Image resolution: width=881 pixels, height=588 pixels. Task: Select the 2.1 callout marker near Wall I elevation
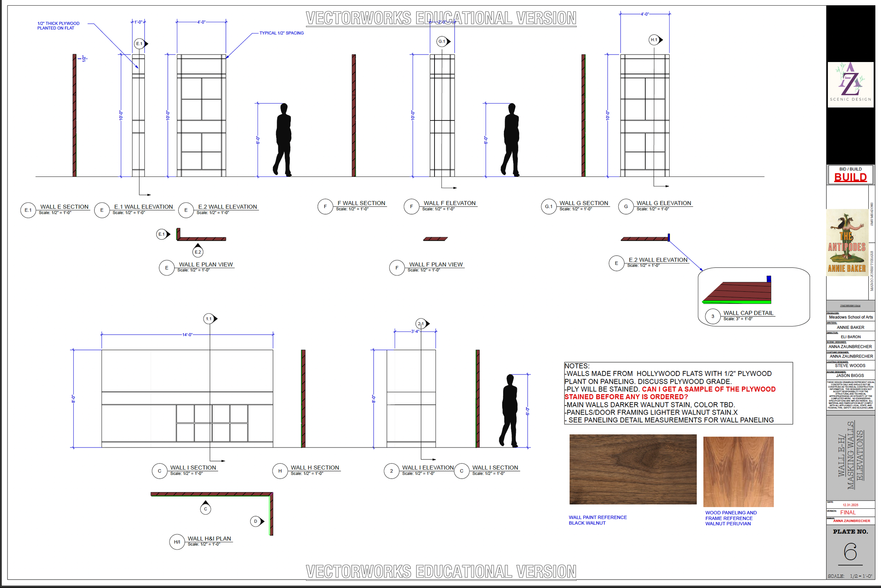(421, 324)
